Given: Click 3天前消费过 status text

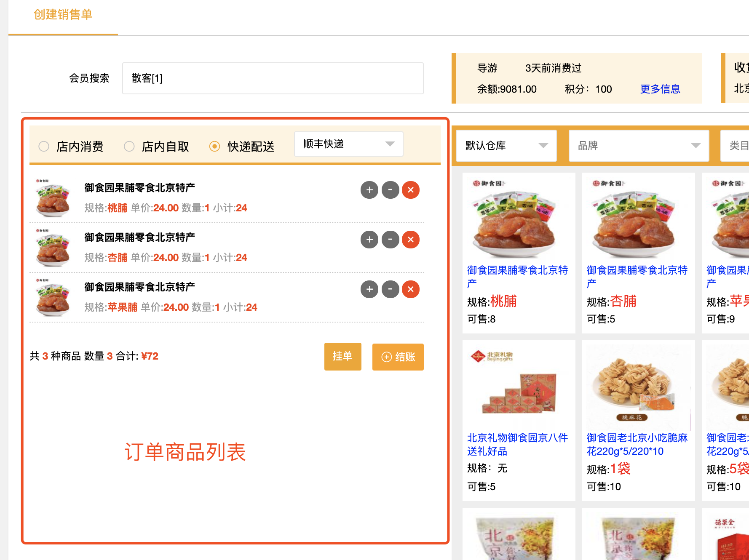Looking at the screenshot, I should point(554,68).
